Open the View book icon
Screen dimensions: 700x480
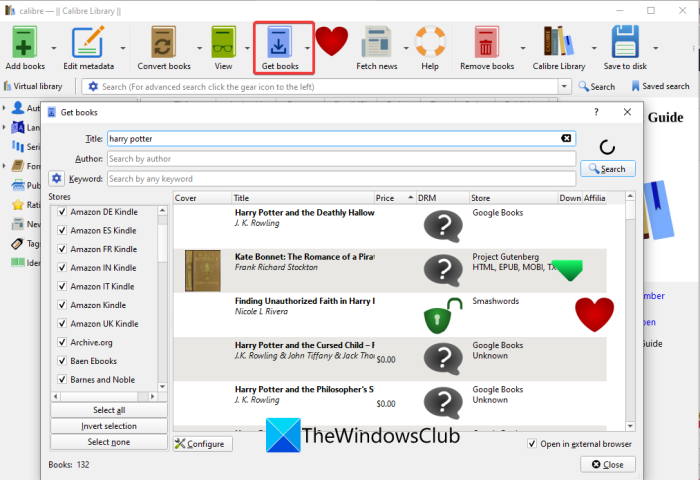(x=223, y=42)
